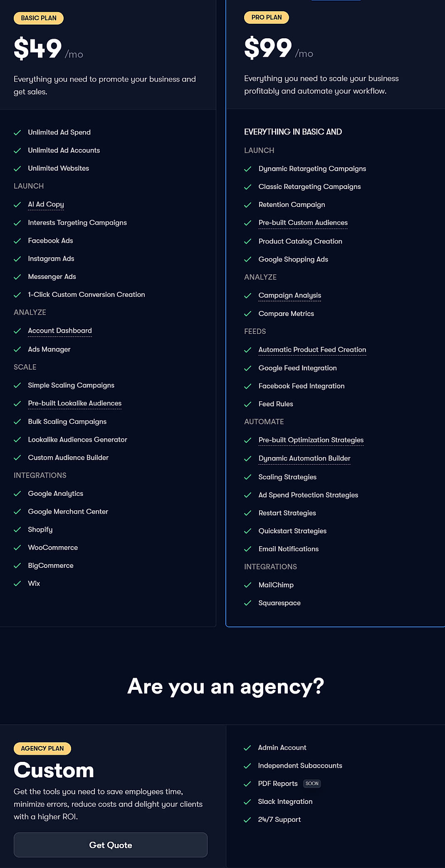Click the checkmark beside Unlimited Websites
445x868 pixels.
[17, 168]
